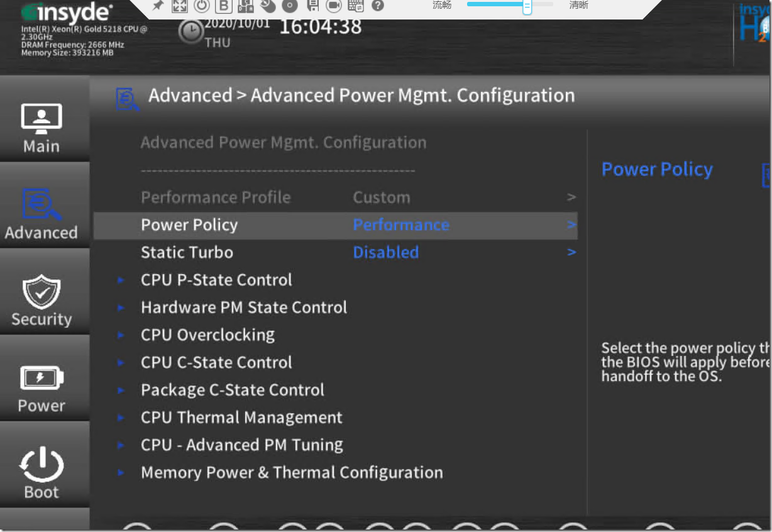Expand CPU C-State Control submenu
Image resolution: width=772 pixels, height=532 pixels.
(x=216, y=363)
